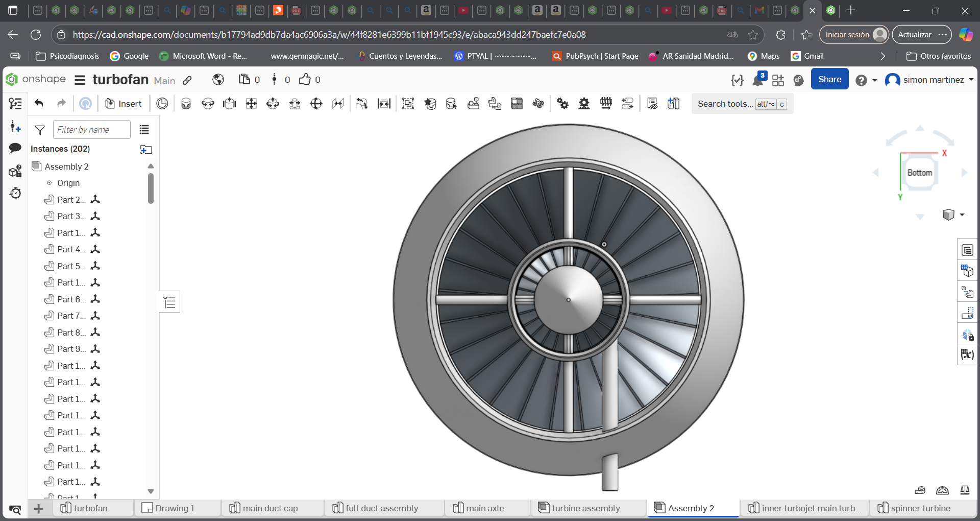Toggle the Solve assembly spinner button
The width and height of the screenshot is (980, 521).
point(86,104)
